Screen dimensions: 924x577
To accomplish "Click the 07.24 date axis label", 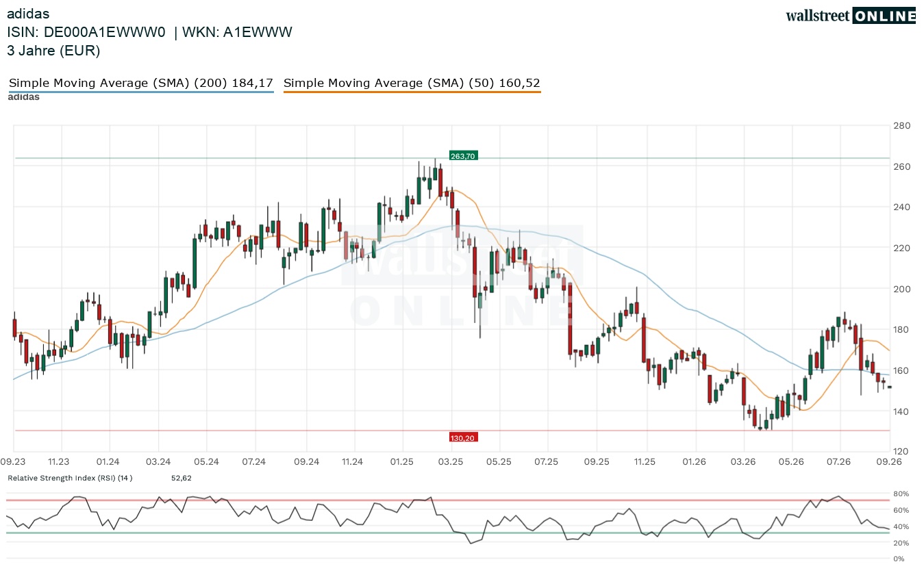I will pos(254,462).
